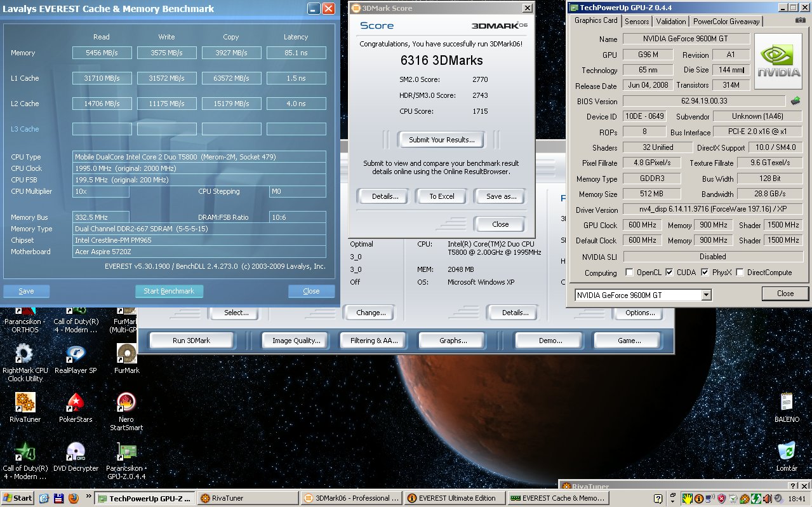Click the Graphs... button in 3DMark06
The height and width of the screenshot is (507, 812).
click(x=453, y=341)
